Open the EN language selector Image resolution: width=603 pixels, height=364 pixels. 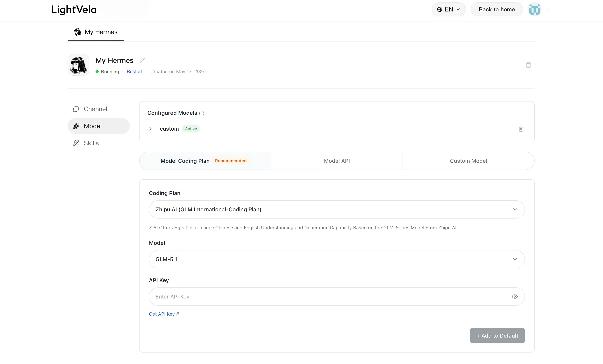click(x=449, y=9)
